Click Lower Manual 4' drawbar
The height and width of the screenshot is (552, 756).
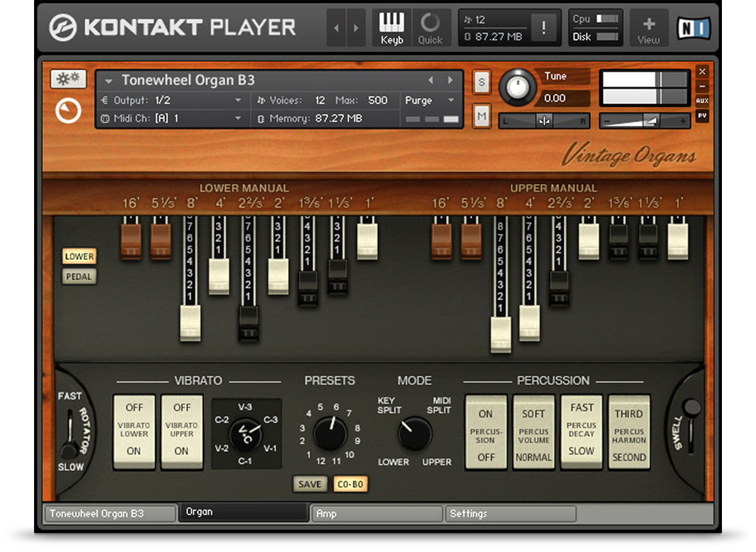click(219, 276)
